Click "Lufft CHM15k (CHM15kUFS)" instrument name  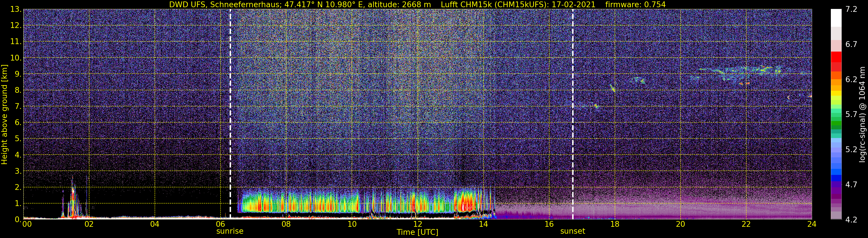pyautogui.click(x=495, y=4)
